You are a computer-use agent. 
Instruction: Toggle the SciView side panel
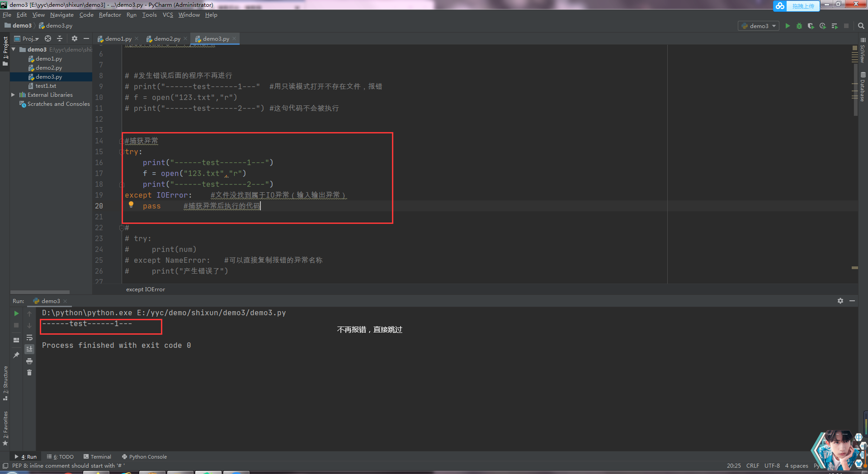863,51
